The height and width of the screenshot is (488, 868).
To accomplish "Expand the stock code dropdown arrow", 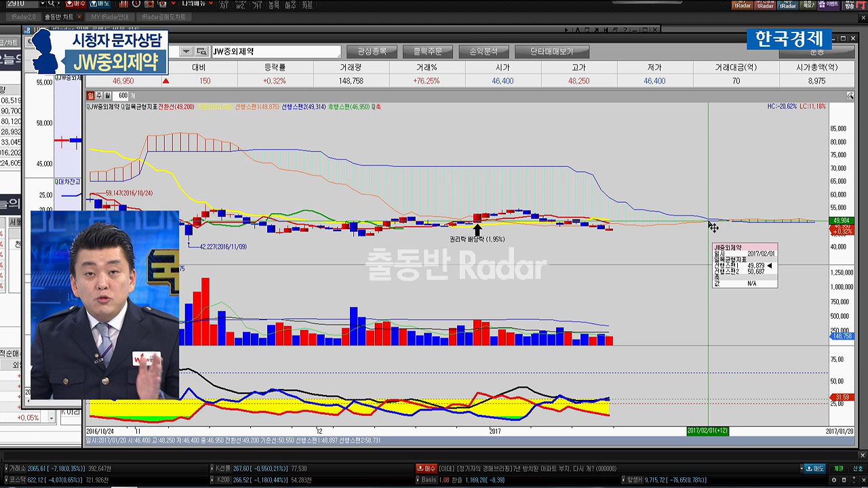I will (186, 52).
